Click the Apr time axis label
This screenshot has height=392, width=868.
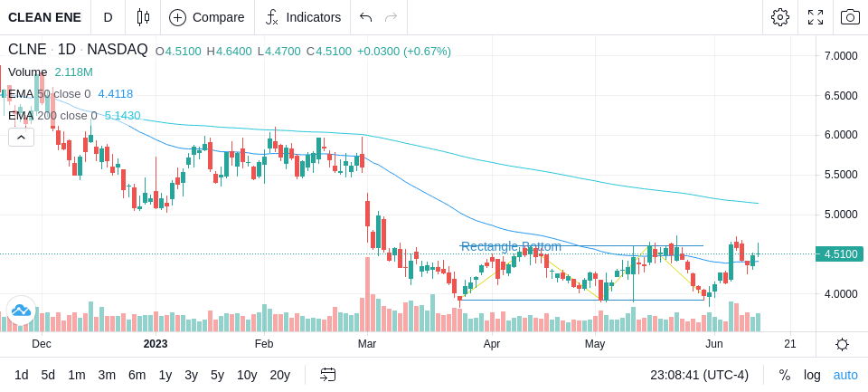coord(492,344)
